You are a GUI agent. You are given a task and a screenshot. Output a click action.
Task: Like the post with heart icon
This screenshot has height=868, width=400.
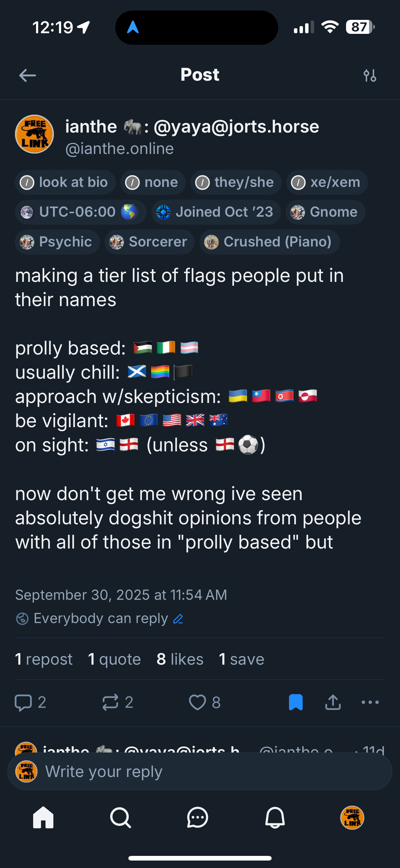coord(197,703)
